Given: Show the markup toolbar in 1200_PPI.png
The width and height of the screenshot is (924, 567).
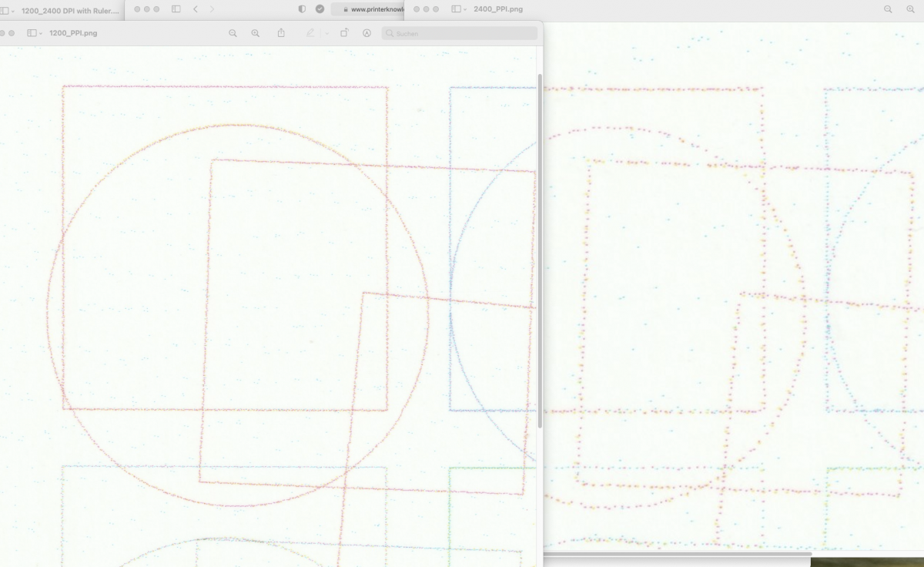Looking at the screenshot, I should click(x=367, y=33).
